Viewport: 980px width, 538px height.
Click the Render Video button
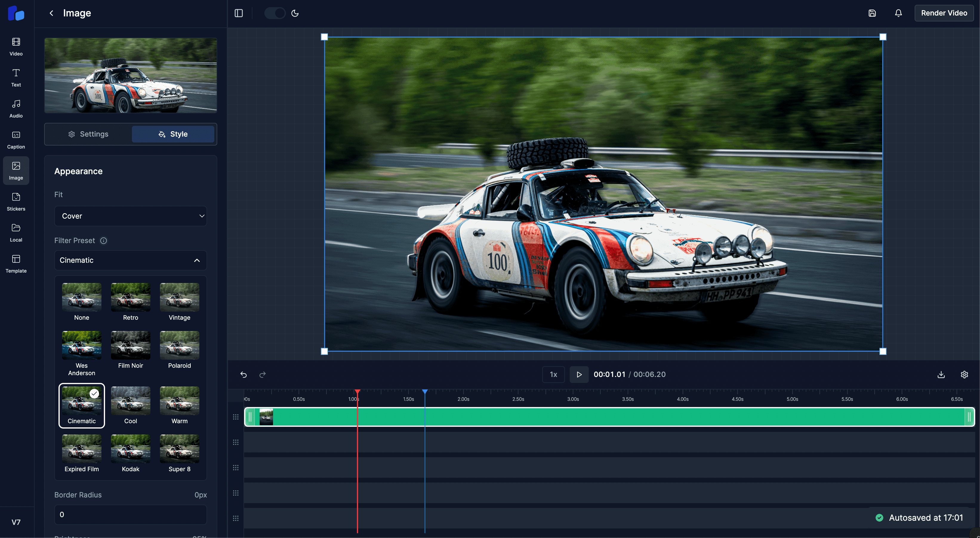(x=944, y=13)
